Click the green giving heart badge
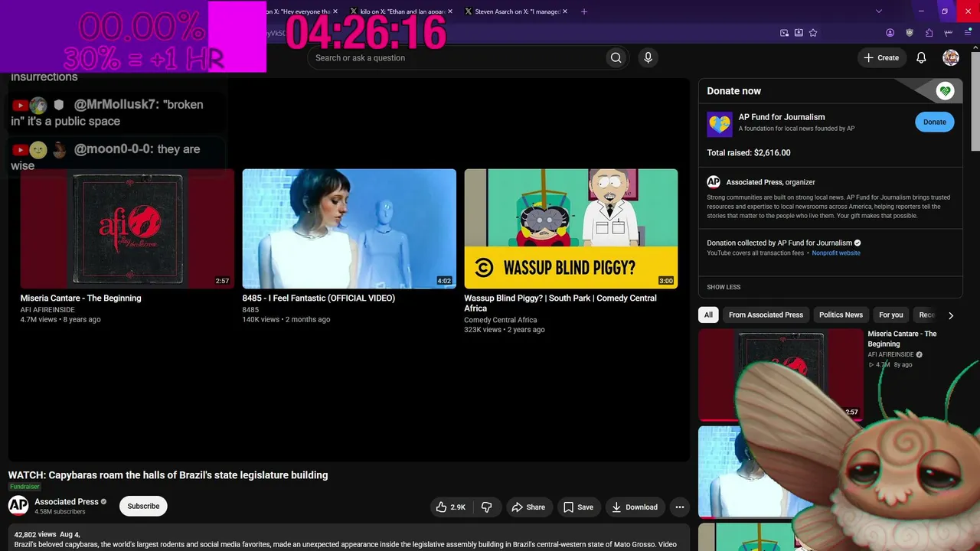Image resolution: width=980 pixels, height=551 pixels. (945, 91)
